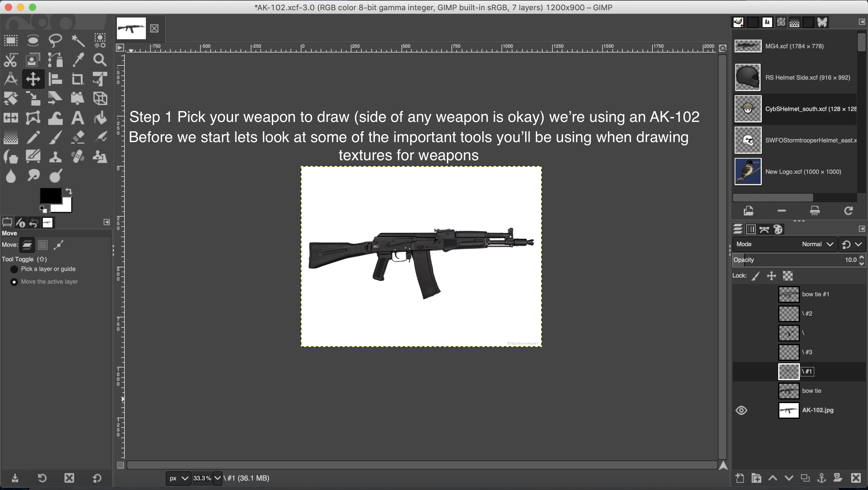The width and height of the screenshot is (868, 490).
Task: Select the Eraser tool
Action: click(x=78, y=137)
